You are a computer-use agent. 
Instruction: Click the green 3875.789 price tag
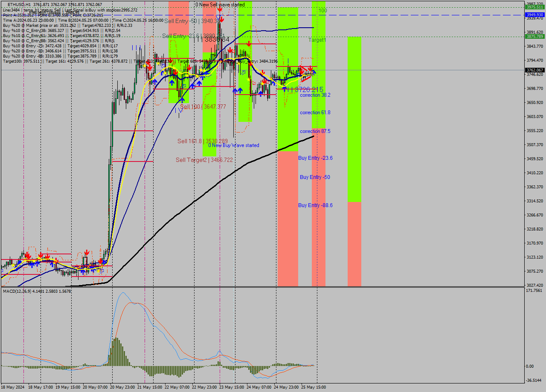(534, 37)
